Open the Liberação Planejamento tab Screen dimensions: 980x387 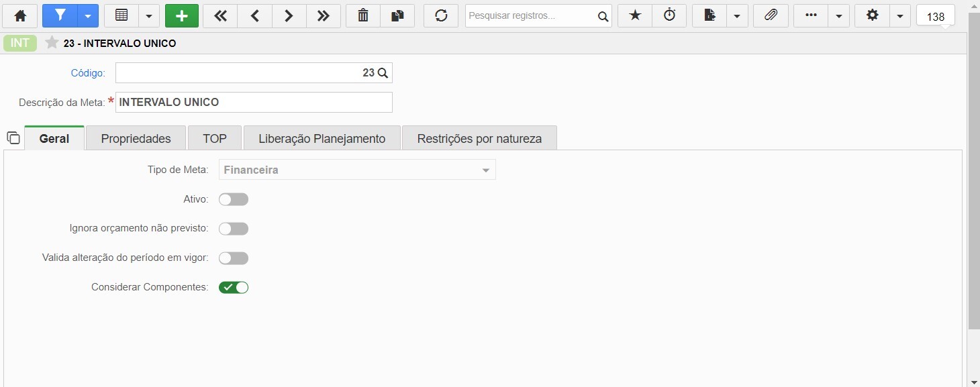tap(322, 138)
